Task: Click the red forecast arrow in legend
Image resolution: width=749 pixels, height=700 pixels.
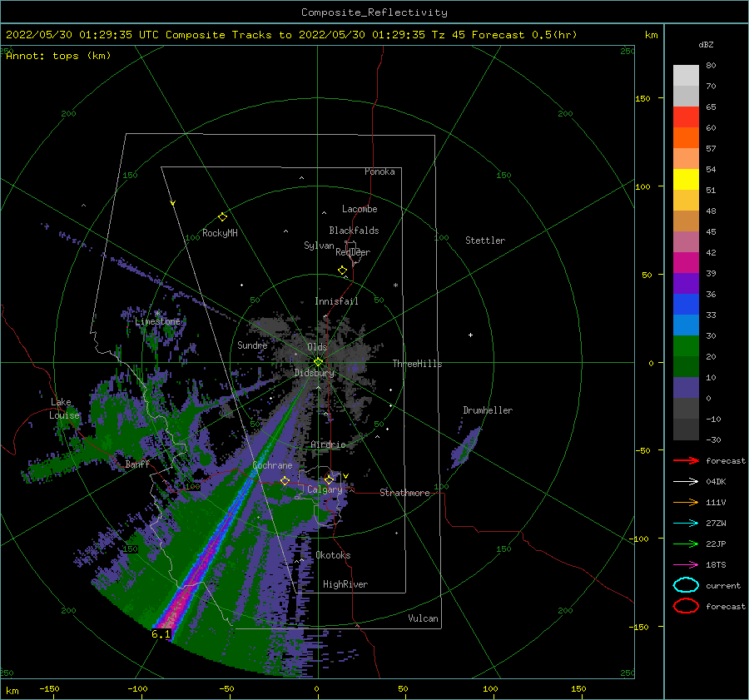Action: click(686, 460)
